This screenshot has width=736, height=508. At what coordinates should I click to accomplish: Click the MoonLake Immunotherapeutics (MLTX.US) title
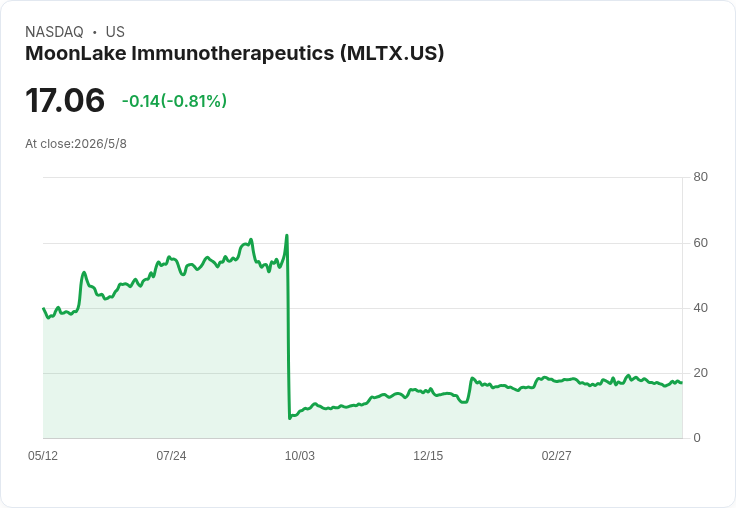[x=234, y=54]
